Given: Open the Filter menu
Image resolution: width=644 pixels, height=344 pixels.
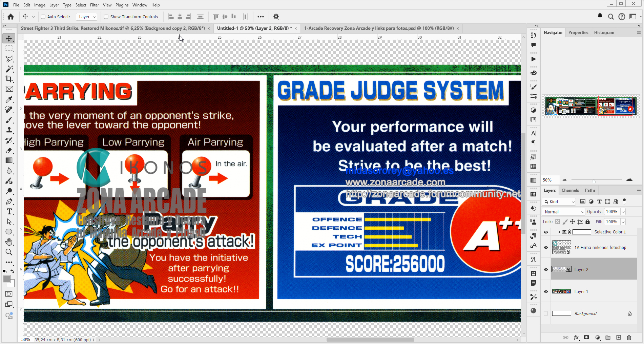Looking at the screenshot, I should (94, 5).
